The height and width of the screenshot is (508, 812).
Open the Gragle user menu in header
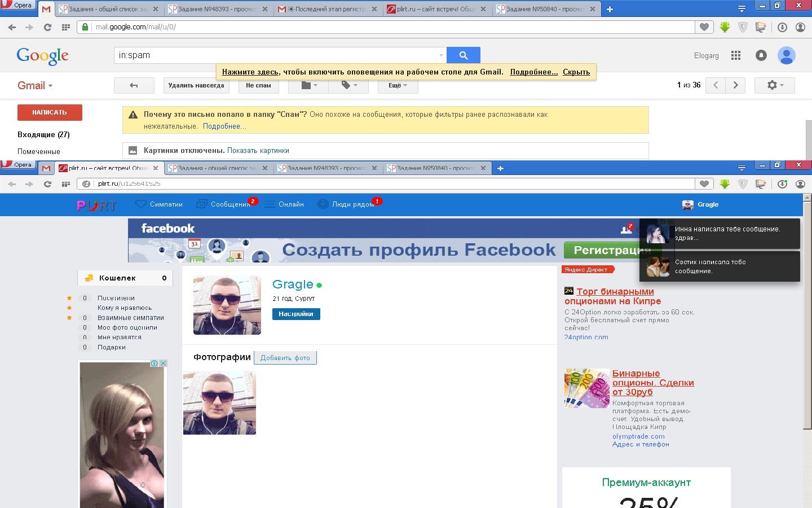tap(701, 204)
